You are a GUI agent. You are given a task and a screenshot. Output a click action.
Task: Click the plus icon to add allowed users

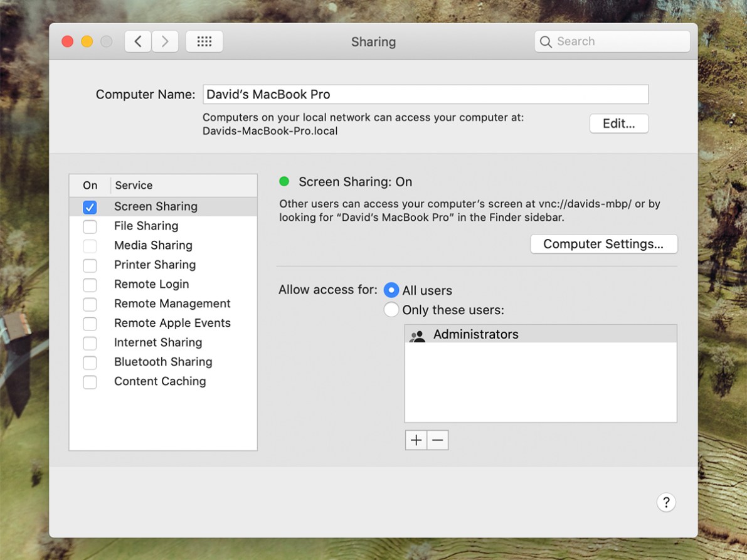coord(416,440)
